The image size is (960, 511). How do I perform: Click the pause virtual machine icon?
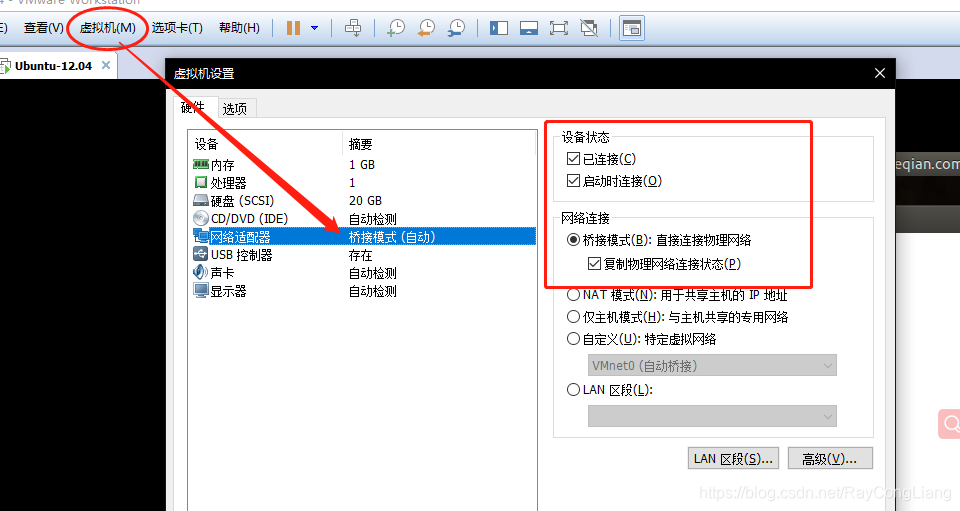click(x=293, y=28)
